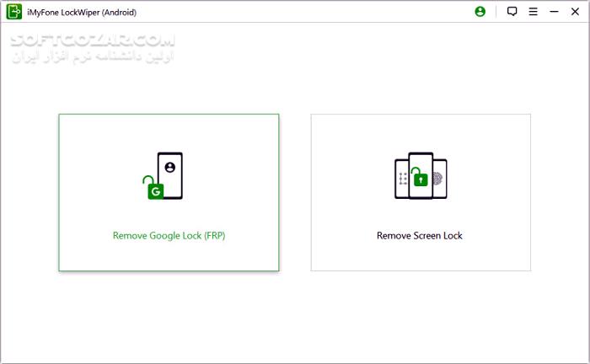This screenshot has height=364, width=590.
Task: Click the Persian watermark subtitle text
Action: tap(93, 56)
